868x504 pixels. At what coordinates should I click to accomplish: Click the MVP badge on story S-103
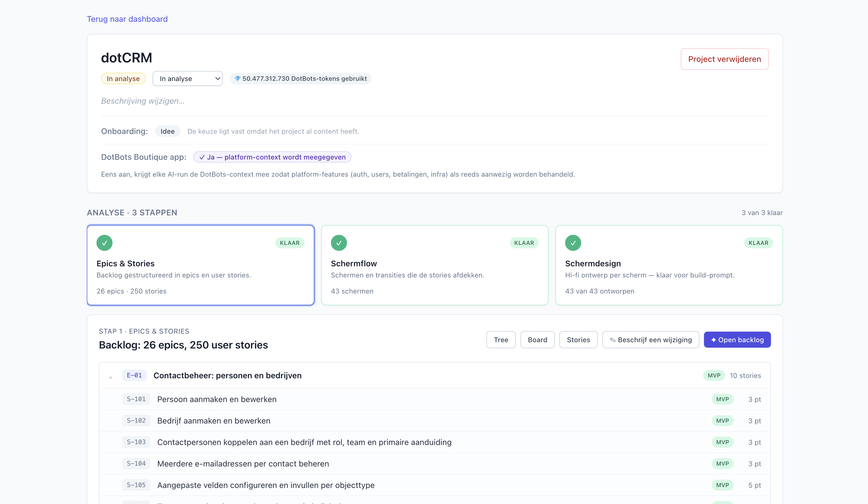click(722, 442)
